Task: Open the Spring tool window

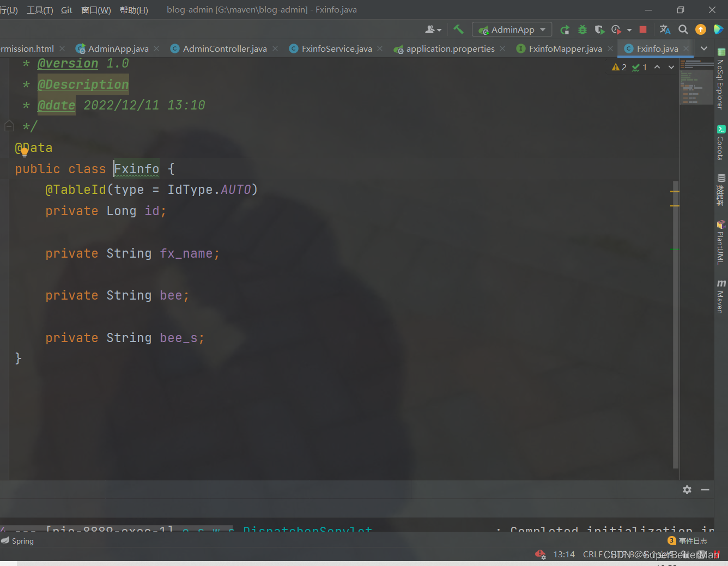Action: pyautogui.click(x=17, y=541)
